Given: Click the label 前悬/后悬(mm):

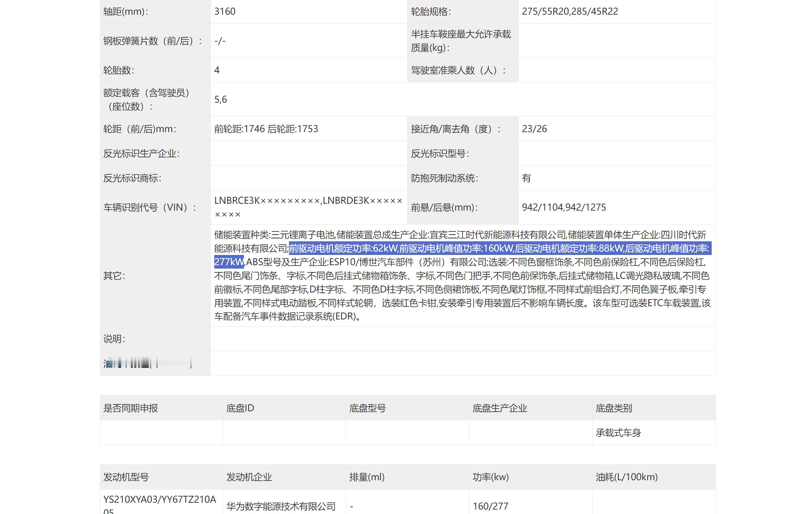Looking at the screenshot, I should (x=445, y=207).
